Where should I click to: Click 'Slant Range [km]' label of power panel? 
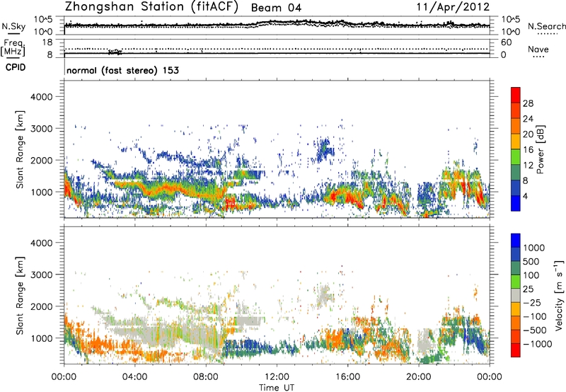pos(20,149)
